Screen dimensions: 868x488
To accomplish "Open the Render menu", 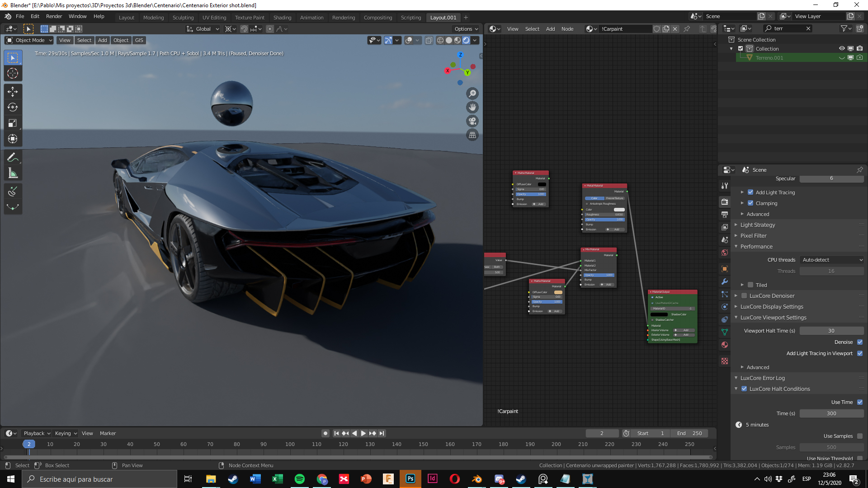I will 54,16.
